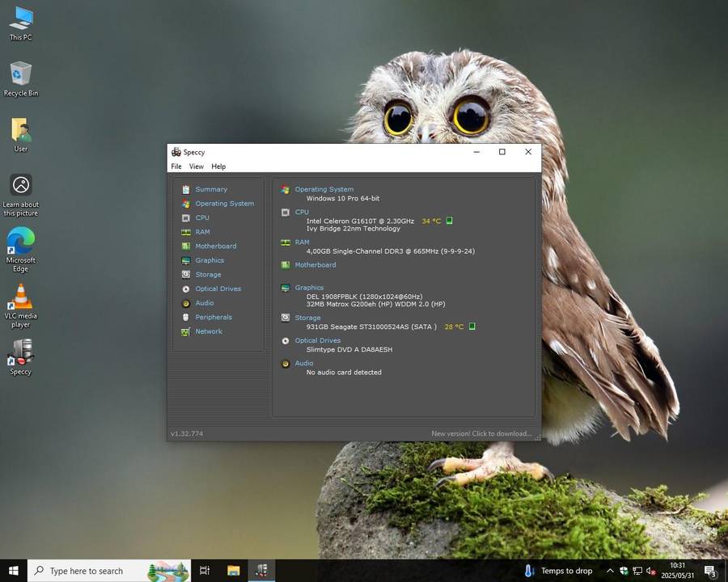Open the Network sidebar section

pos(208,331)
